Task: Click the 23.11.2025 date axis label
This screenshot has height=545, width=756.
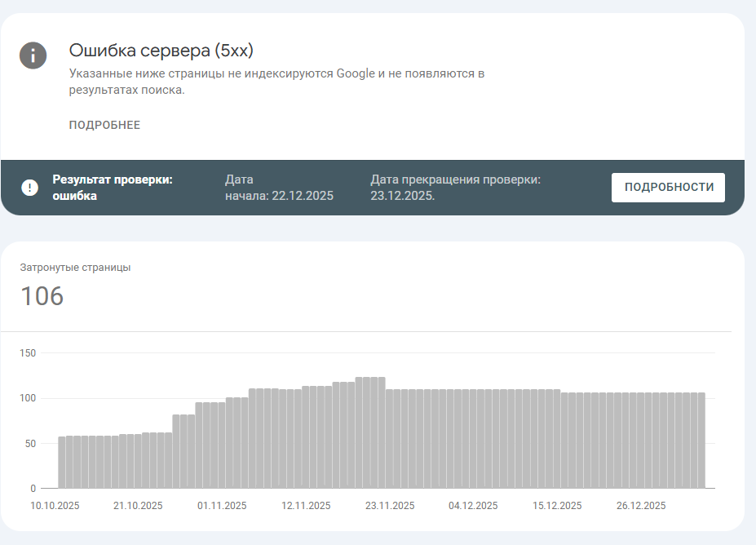Action: pos(390,506)
